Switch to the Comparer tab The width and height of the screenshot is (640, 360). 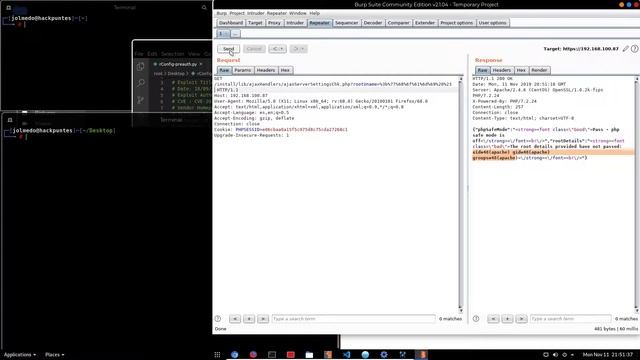[x=398, y=23]
